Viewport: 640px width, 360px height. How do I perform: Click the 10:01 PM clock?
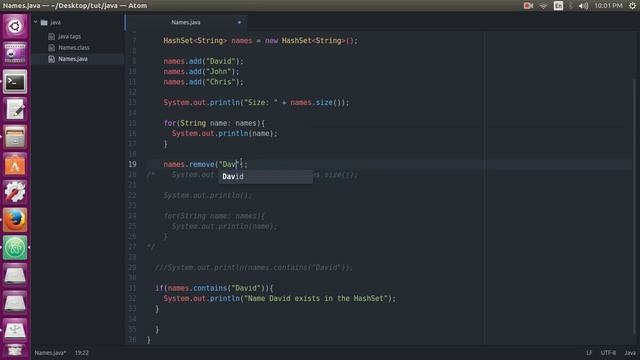(x=608, y=6)
